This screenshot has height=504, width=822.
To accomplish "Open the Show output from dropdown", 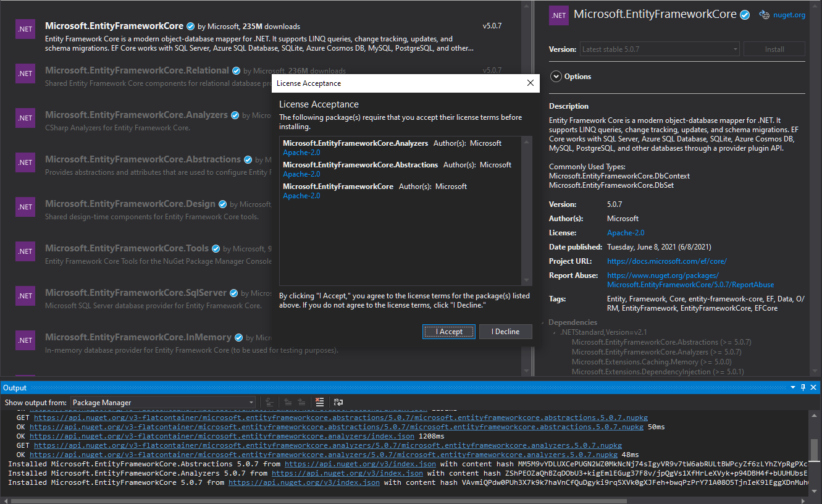I will (163, 403).
